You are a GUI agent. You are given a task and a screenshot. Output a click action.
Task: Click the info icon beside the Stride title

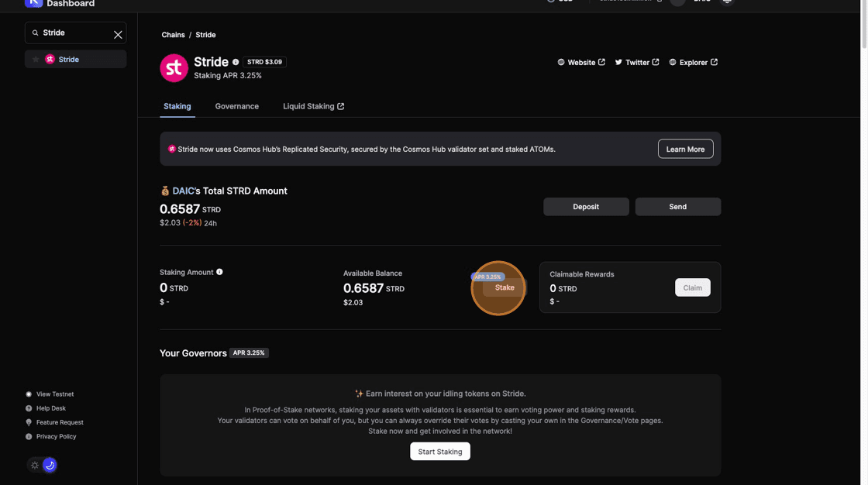[236, 62]
